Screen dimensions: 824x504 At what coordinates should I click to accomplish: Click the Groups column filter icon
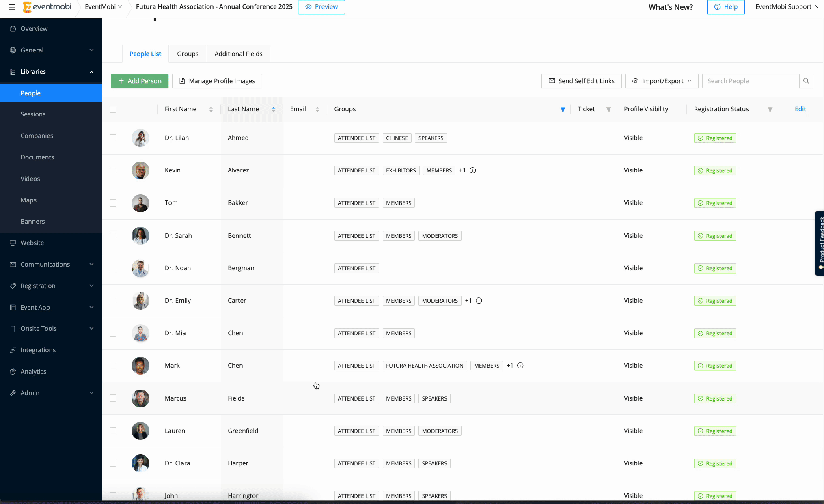(563, 109)
